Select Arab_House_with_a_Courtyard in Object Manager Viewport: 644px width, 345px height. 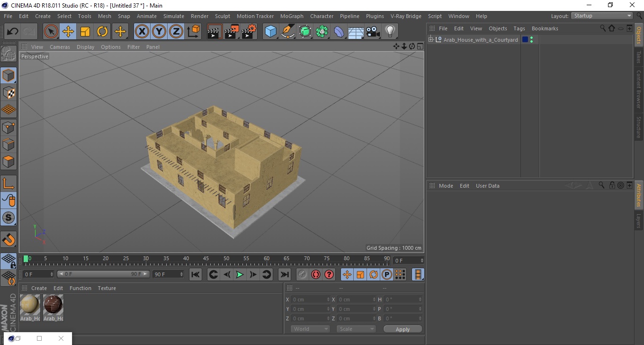coord(480,40)
